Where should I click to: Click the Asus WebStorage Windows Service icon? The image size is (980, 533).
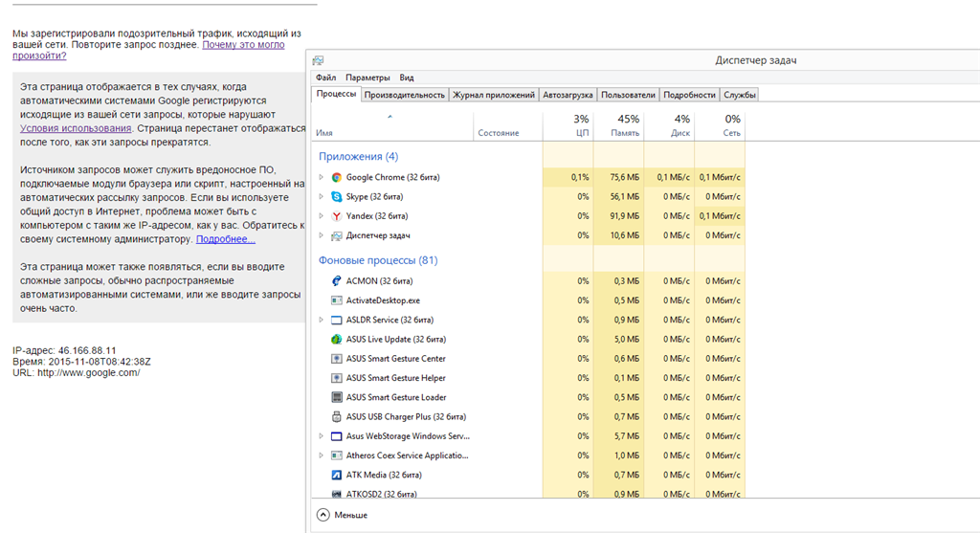(336, 436)
